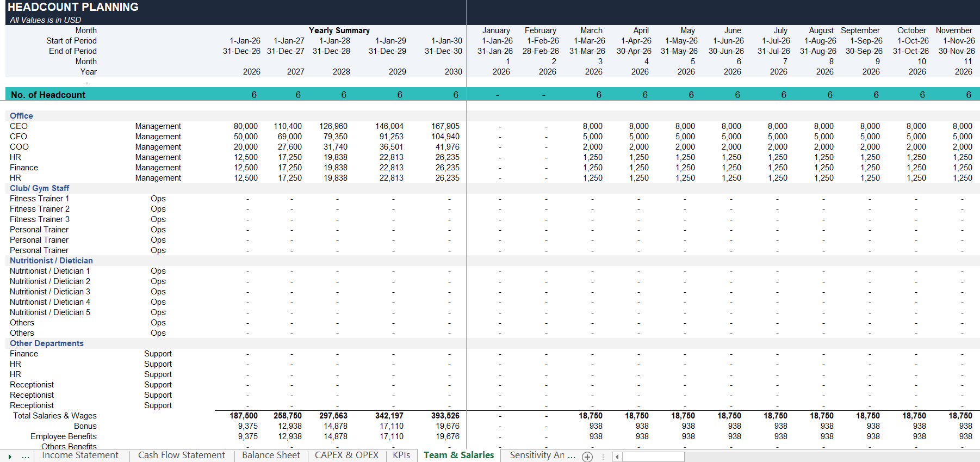
Task: Select the 2028 year header cell
Action: pos(342,72)
